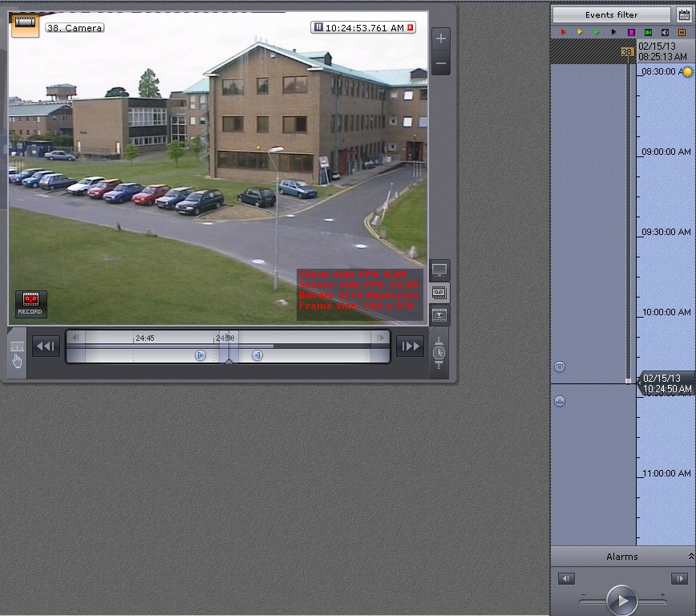Screen dimensions: 696x616
Task: Jump to the next recording fragment
Action: (410, 346)
